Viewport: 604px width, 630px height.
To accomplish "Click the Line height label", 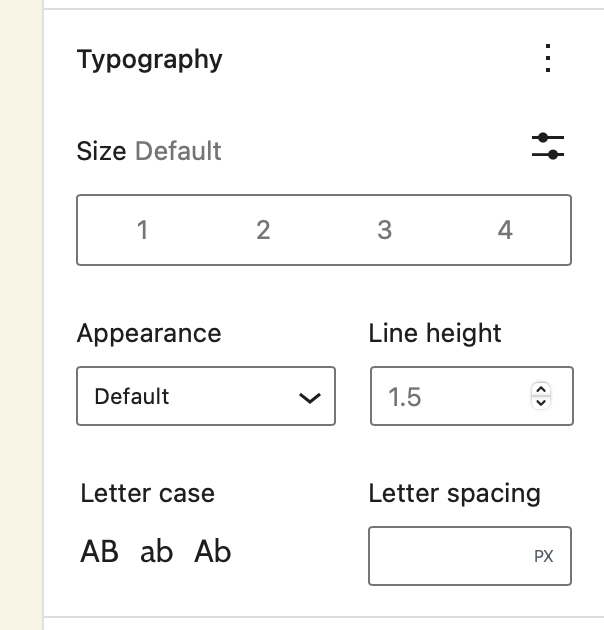I will tap(435, 333).
